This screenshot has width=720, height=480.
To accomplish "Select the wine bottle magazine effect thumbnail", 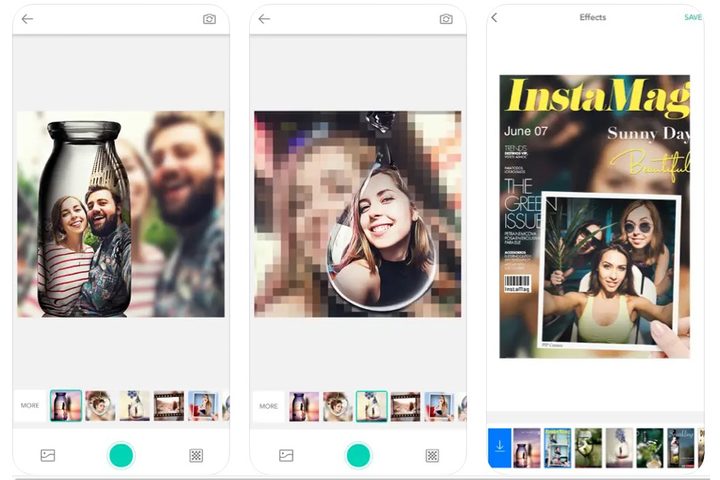I will click(681, 448).
